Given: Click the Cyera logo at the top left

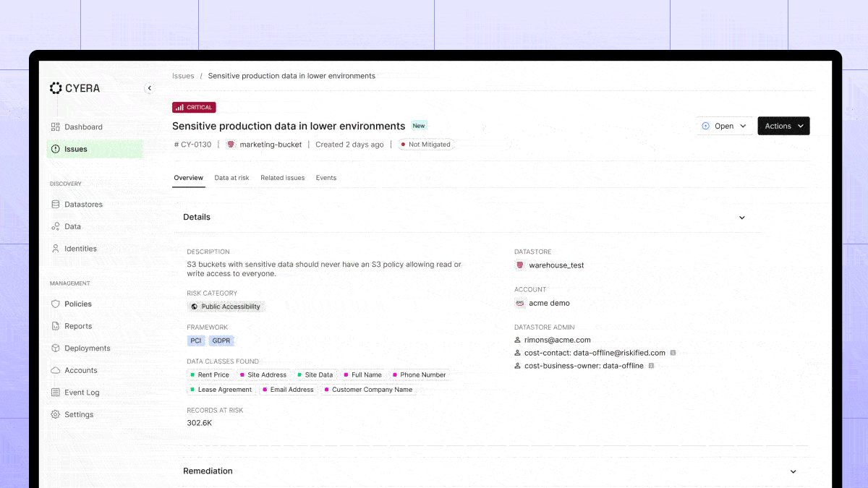Looking at the screenshot, I should coord(77,87).
